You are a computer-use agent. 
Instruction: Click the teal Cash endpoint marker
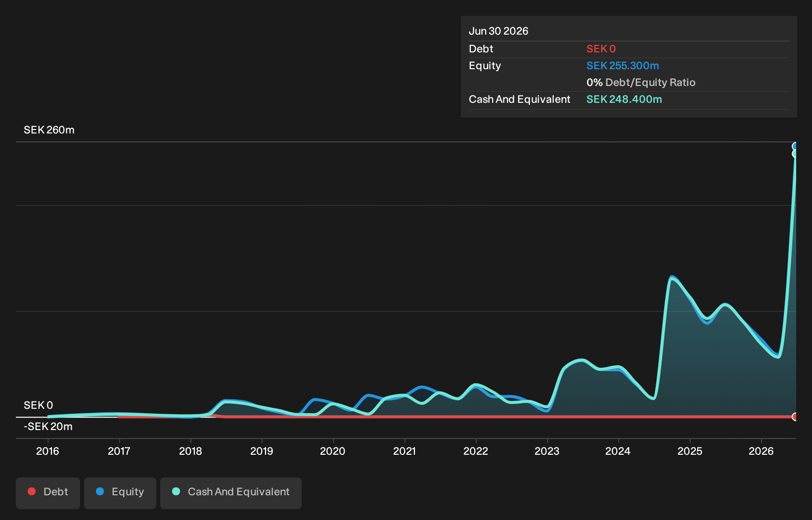pyautogui.click(x=795, y=154)
